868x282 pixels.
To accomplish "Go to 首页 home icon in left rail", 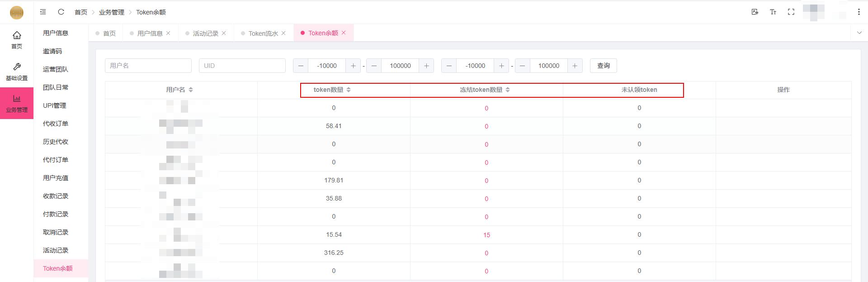I will [x=17, y=39].
